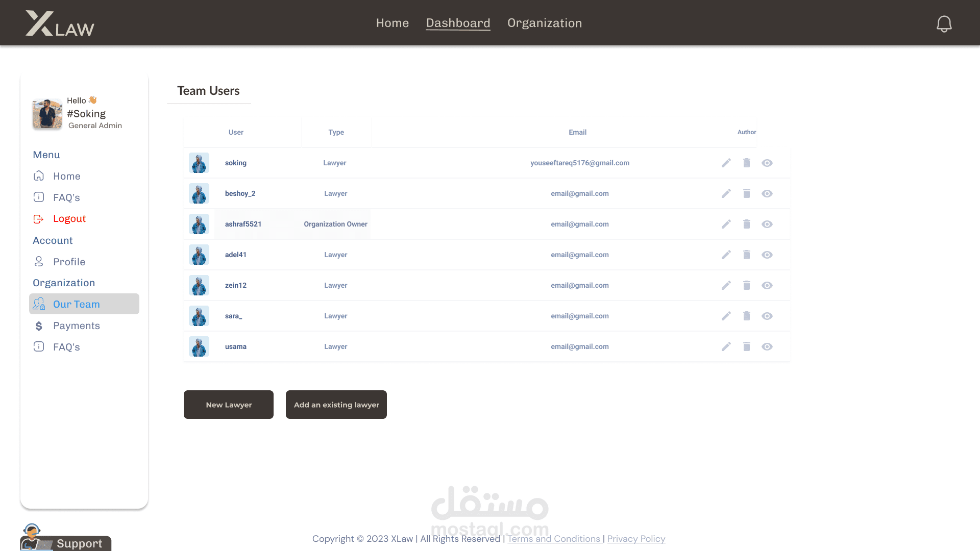
Task: Delete sara_ using trash icon
Action: coord(746,316)
